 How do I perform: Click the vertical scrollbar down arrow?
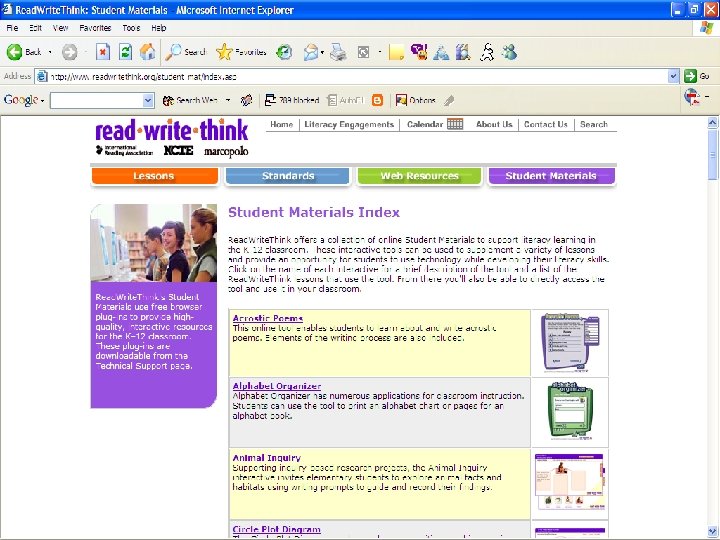pos(713,531)
